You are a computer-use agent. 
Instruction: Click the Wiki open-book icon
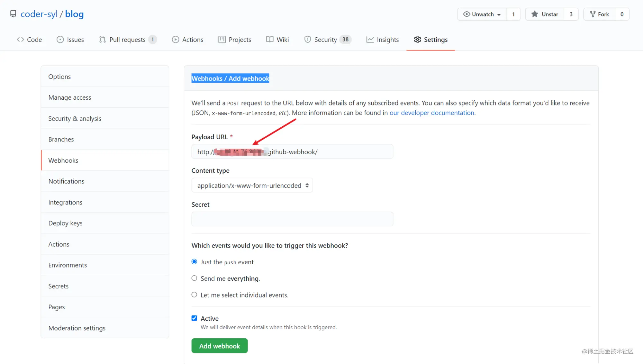tap(270, 40)
